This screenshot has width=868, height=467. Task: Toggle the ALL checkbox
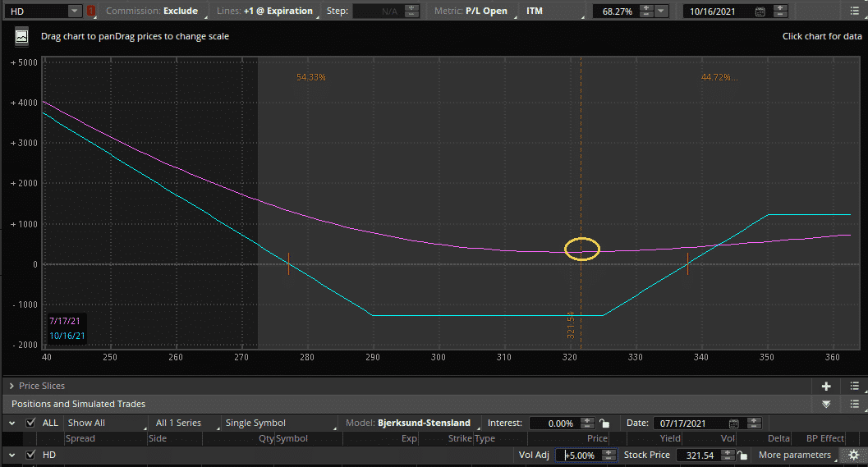click(x=30, y=423)
